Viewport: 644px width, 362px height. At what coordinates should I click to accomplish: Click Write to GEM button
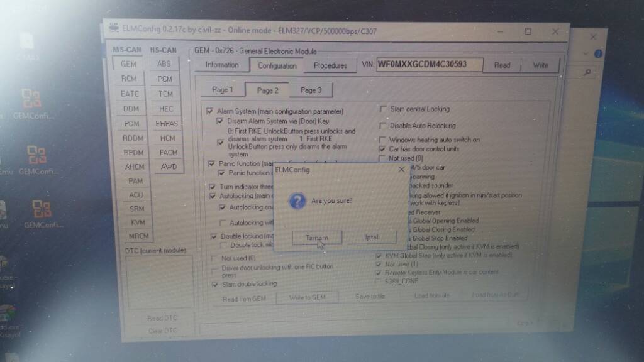(x=307, y=297)
